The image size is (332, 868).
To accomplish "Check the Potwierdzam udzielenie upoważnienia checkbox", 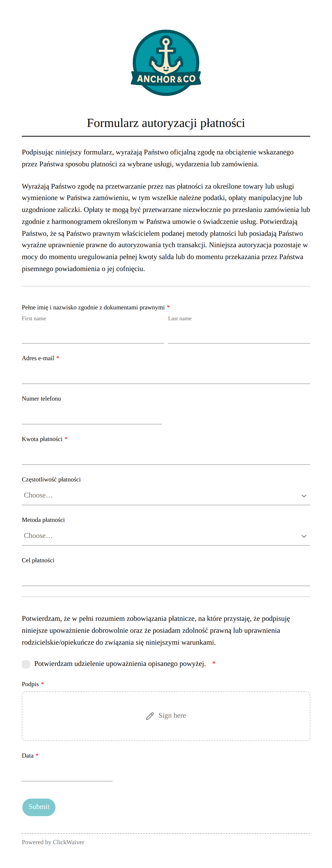I will tap(26, 664).
